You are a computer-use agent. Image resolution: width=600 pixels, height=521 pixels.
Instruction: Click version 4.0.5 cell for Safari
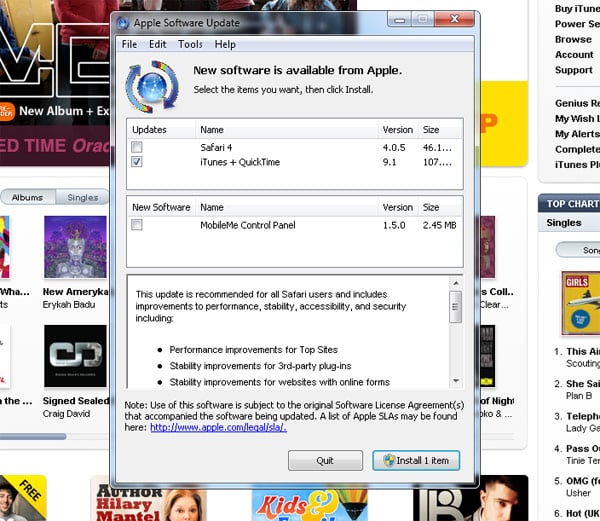[394, 147]
